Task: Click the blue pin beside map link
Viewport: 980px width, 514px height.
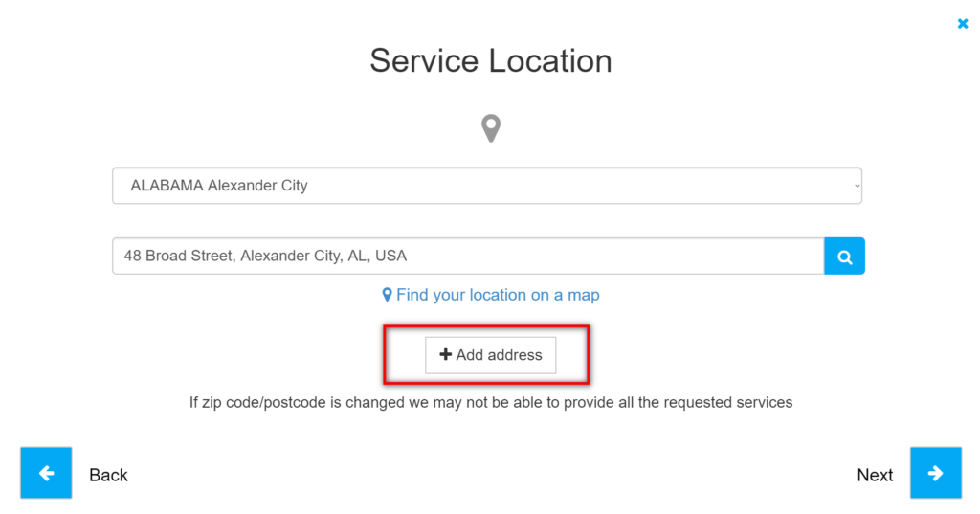Action: point(387,295)
